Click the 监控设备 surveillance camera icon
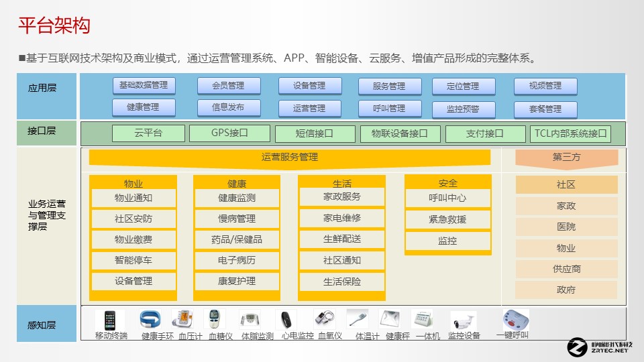The height and width of the screenshot is (362, 644). [464, 320]
